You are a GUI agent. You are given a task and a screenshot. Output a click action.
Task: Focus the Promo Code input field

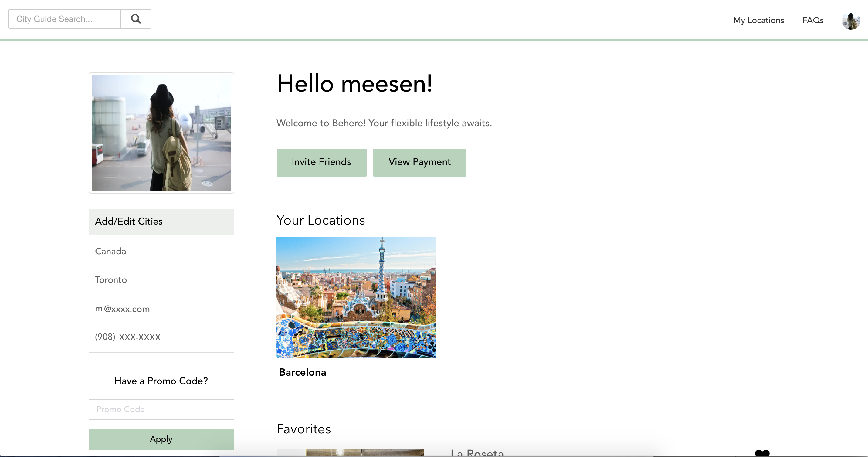(161, 409)
